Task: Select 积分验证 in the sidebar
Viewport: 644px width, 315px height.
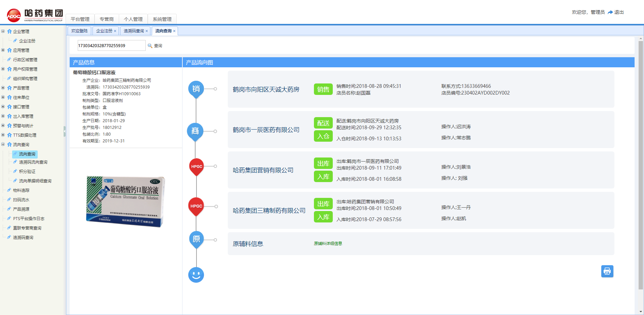Action: (27, 172)
